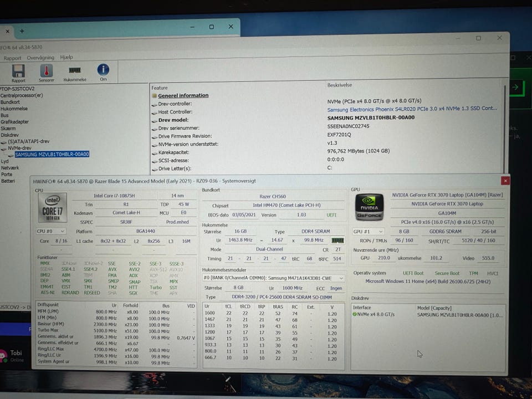
Task: Click the Samsung Electronics Phoenix controller link
Action: pyautogui.click(x=412, y=109)
